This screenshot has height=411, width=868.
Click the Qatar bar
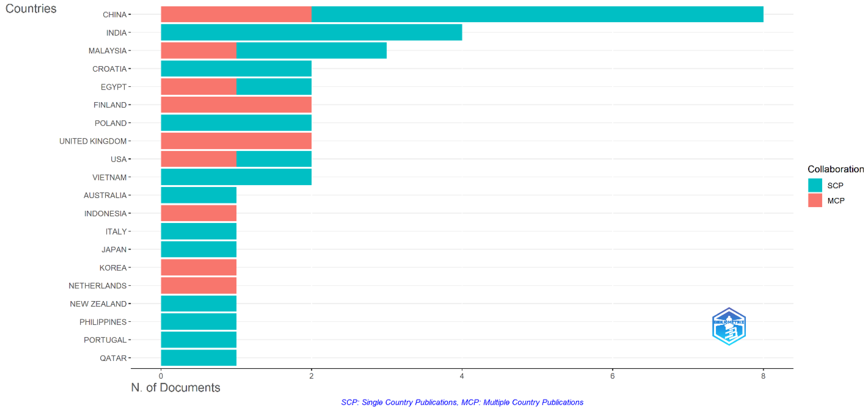point(199,358)
